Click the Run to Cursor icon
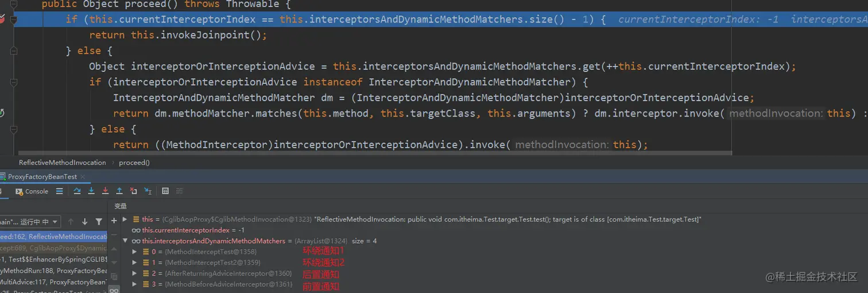Screen dimensions: 868x293 click(x=148, y=191)
